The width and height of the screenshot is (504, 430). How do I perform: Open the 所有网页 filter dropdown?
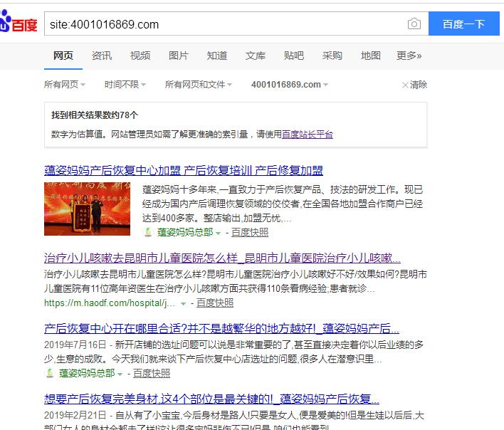click(x=65, y=85)
